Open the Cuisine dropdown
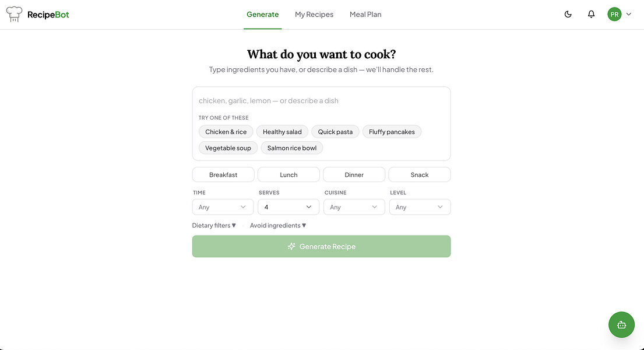644x350 pixels. tap(354, 207)
